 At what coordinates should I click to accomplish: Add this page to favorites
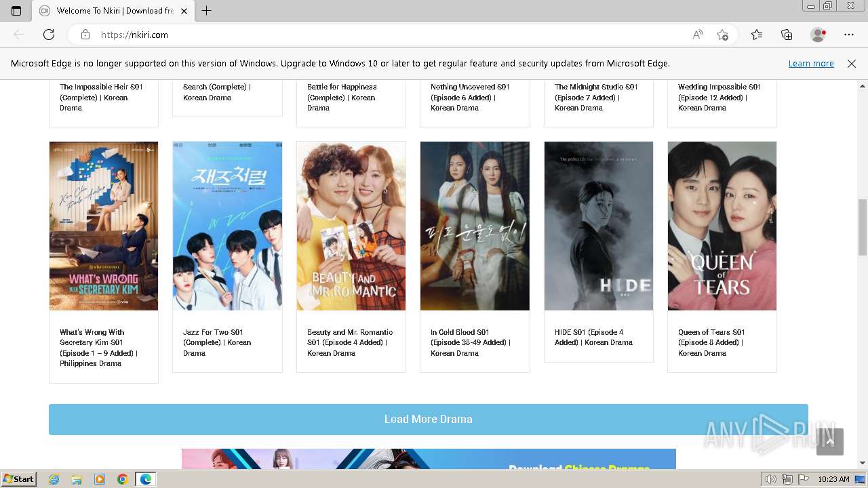click(x=722, y=35)
